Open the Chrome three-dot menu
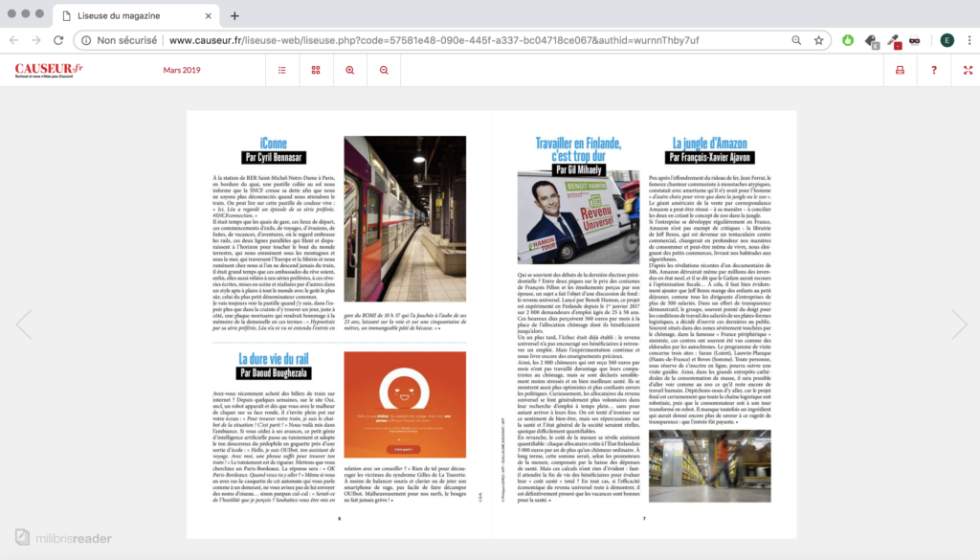 [969, 40]
